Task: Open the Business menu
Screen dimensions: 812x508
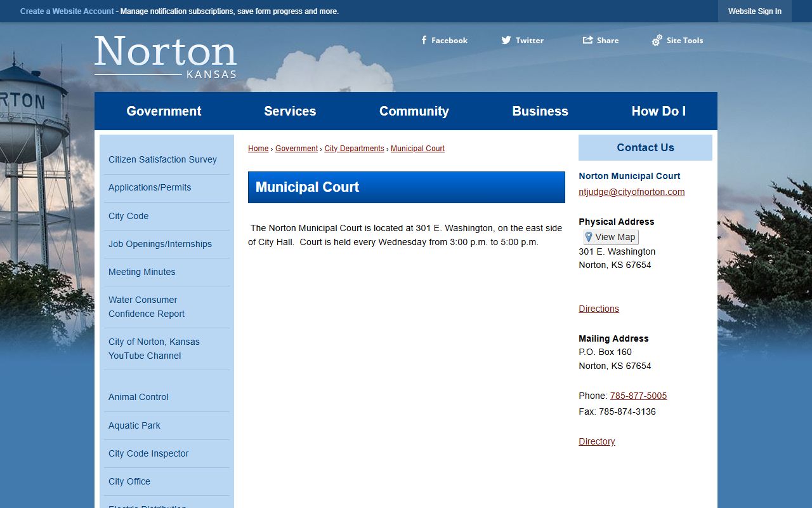Action: coord(540,111)
